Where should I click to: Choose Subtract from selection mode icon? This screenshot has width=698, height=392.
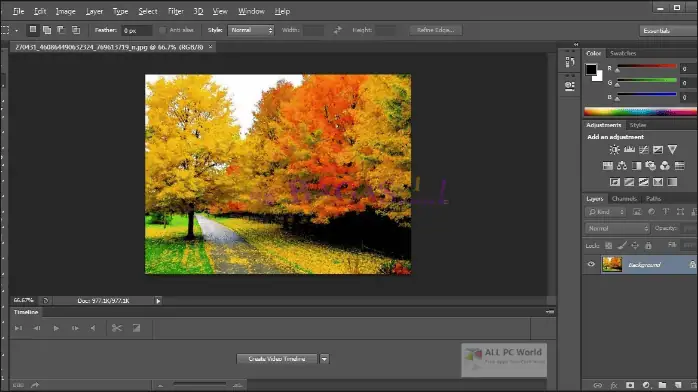pyautogui.click(x=61, y=30)
